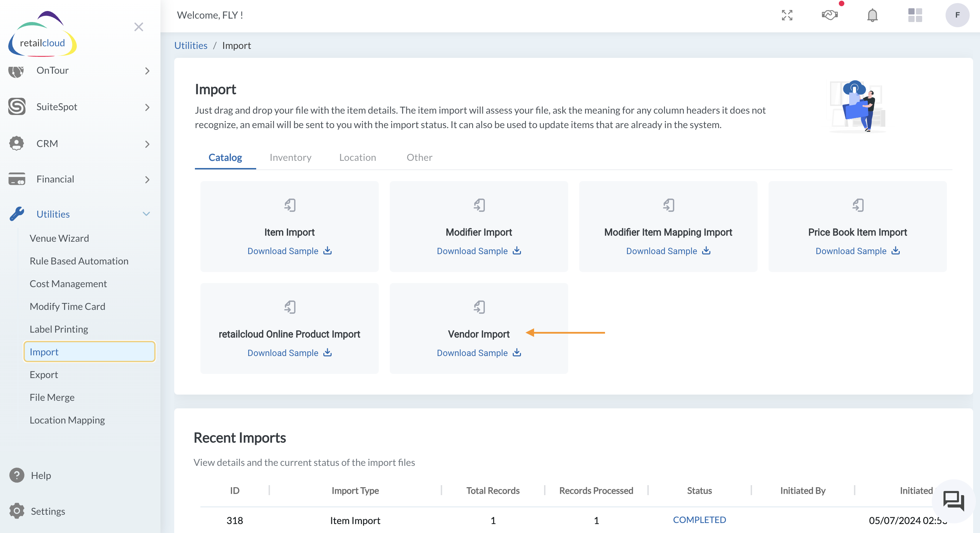Viewport: 980px width, 533px height.
Task: Switch to the Location tab
Action: pyautogui.click(x=357, y=157)
